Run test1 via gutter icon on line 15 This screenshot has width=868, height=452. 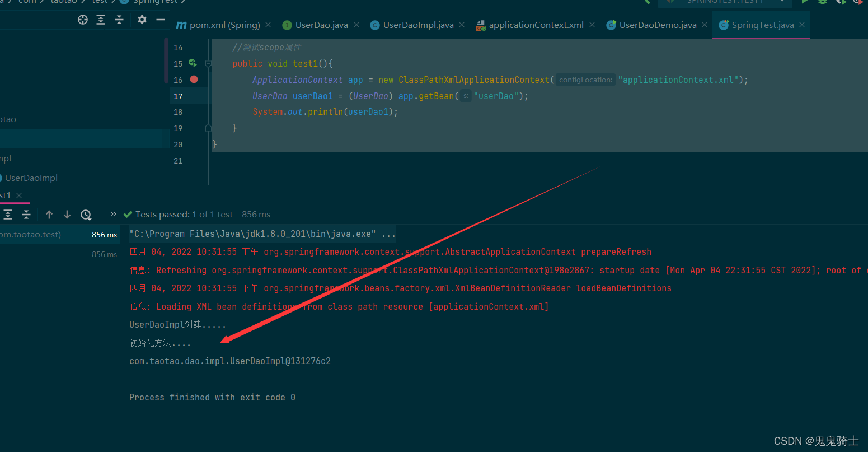click(193, 63)
